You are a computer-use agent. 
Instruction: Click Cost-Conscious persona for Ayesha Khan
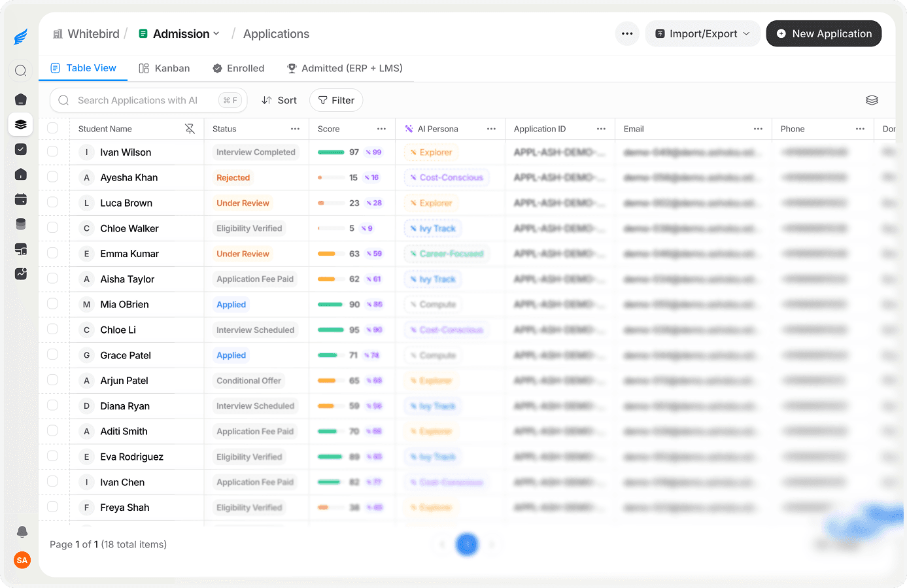coord(447,177)
